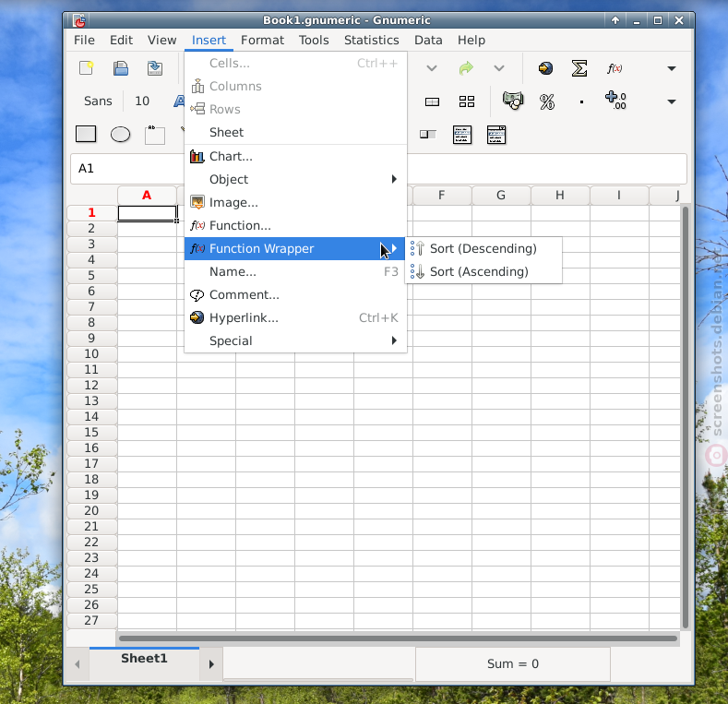Image resolution: width=728 pixels, height=704 pixels.
Task: Click Comment... menu entry
Action: [x=295, y=295]
